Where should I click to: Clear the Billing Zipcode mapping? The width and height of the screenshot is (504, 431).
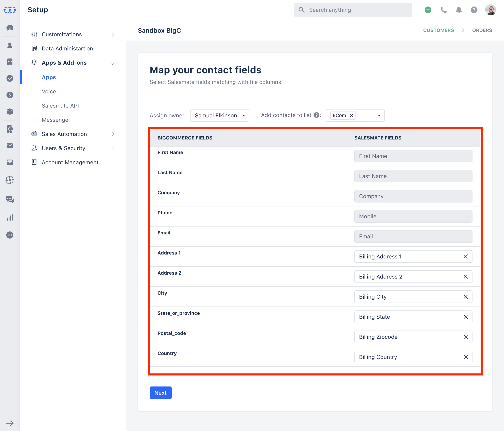coord(466,337)
